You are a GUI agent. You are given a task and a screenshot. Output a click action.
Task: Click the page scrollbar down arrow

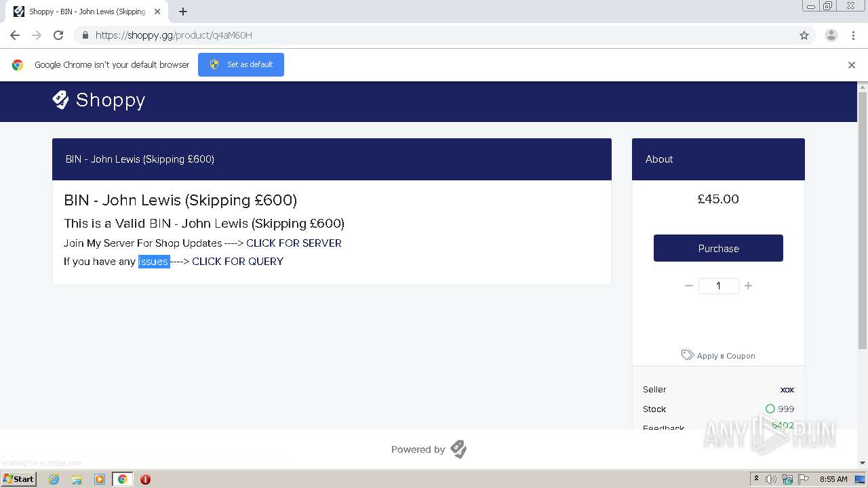(863, 463)
